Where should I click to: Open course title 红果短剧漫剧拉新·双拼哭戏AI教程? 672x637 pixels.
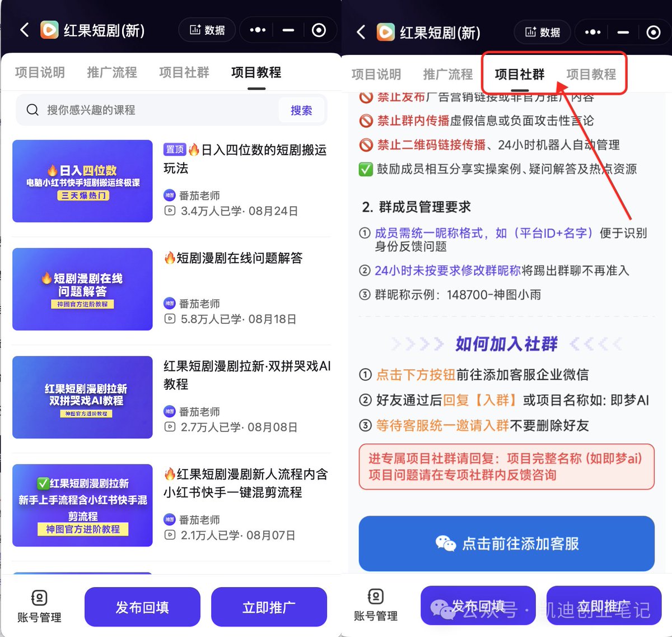tap(247, 375)
